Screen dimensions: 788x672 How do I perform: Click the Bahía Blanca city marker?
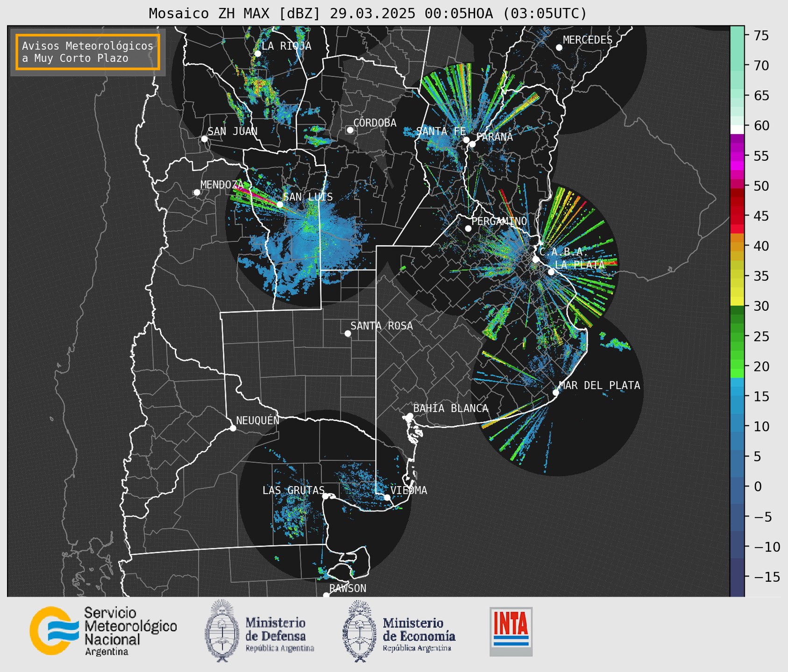[x=410, y=416]
